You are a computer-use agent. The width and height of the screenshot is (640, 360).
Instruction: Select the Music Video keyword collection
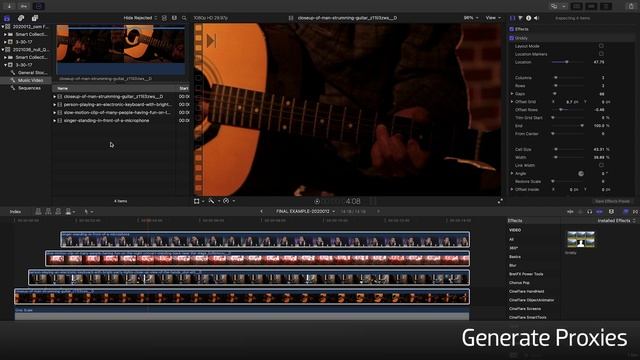[x=30, y=80]
